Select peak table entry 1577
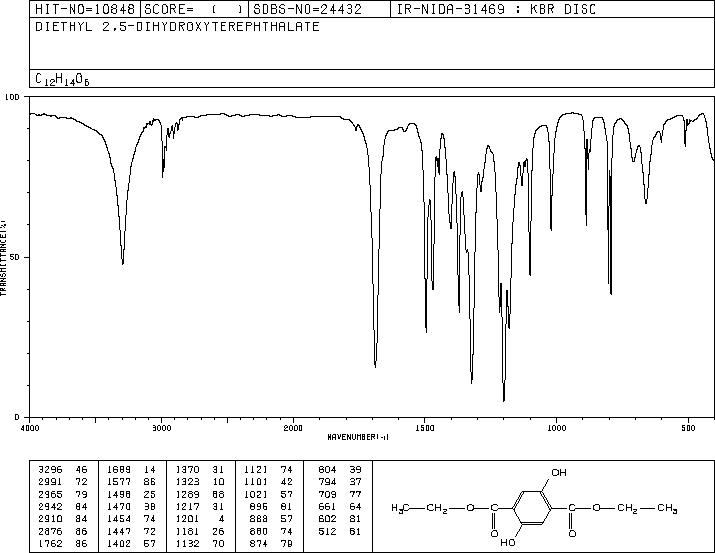 point(119,482)
